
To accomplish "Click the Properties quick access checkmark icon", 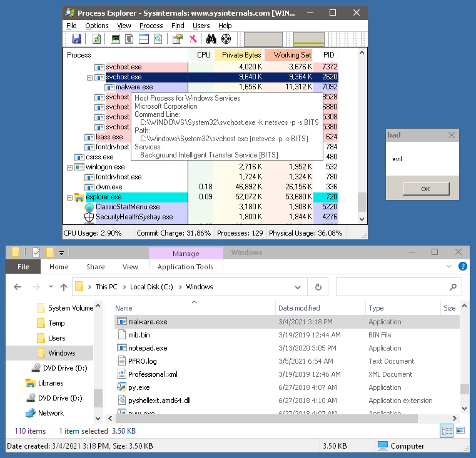I will 36,252.
